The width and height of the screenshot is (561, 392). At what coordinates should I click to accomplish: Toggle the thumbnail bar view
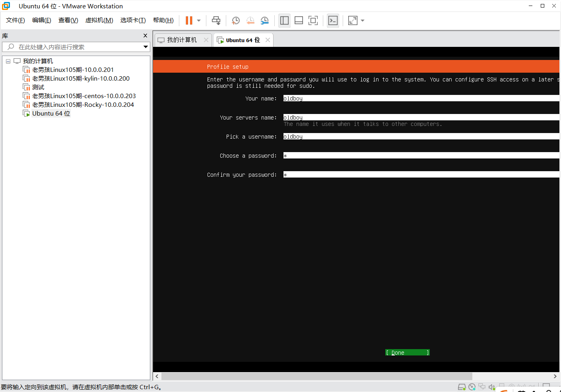tap(299, 21)
